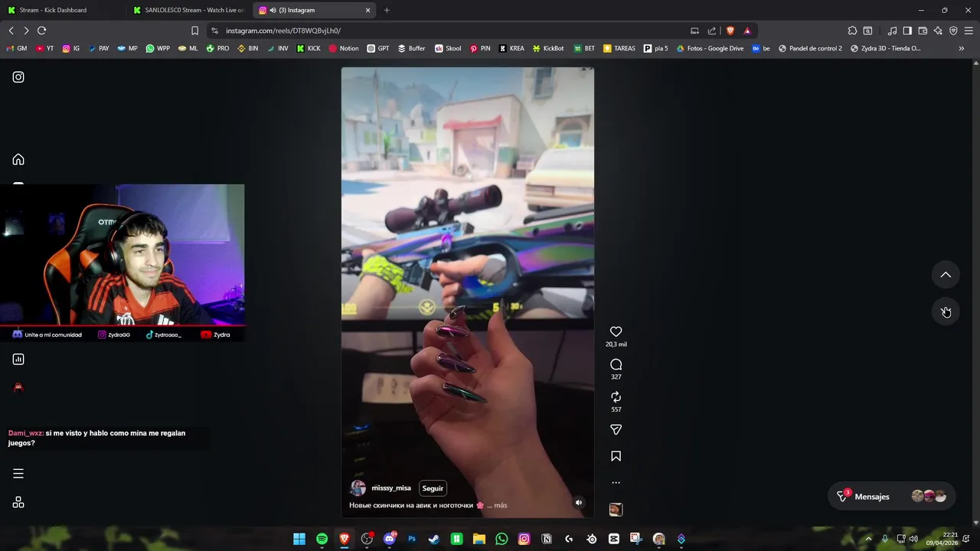Viewport: 980px width, 551px height.
Task: Go to previous reel with up chevron
Action: click(x=946, y=275)
